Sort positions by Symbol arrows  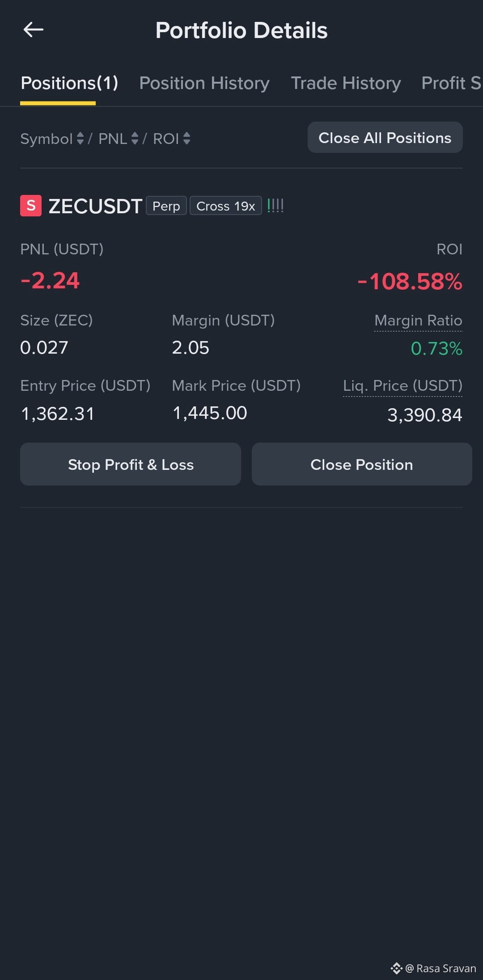tap(80, 139)
